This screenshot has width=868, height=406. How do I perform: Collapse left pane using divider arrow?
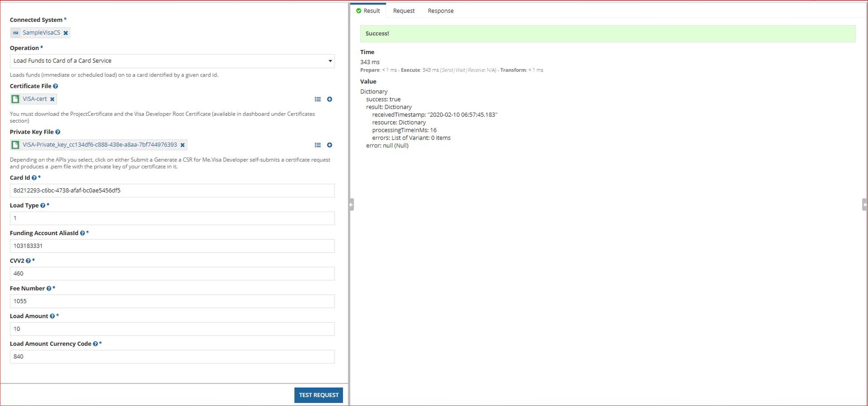point(351,204)
